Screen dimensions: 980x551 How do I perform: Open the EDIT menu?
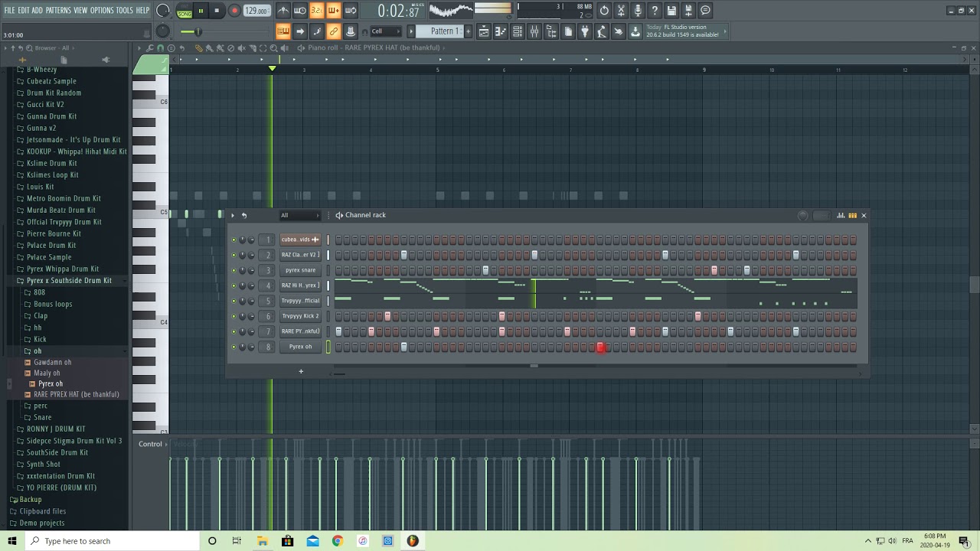point(24,11)
